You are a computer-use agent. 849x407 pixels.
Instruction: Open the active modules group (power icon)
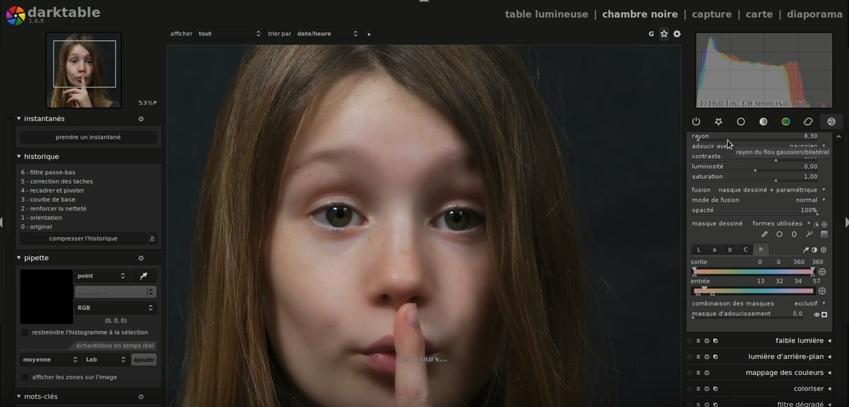pos(696,122)
